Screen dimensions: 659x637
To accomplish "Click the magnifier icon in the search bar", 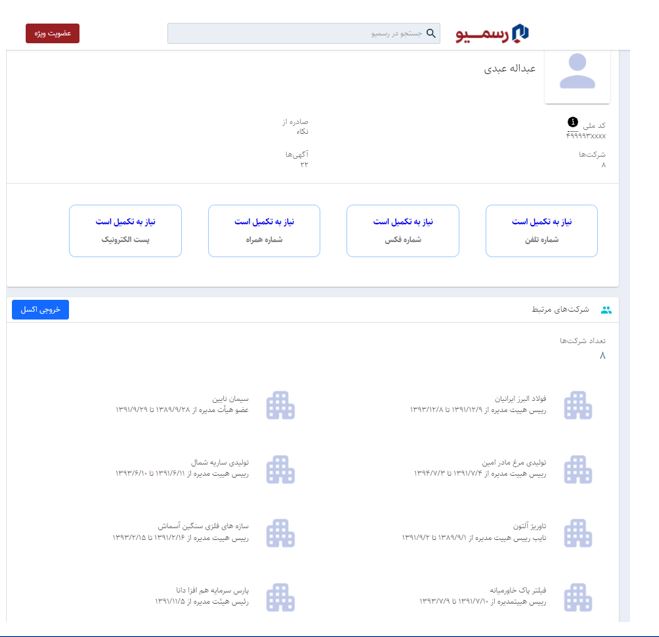I will pyautogui.click(x=431, y=33).
